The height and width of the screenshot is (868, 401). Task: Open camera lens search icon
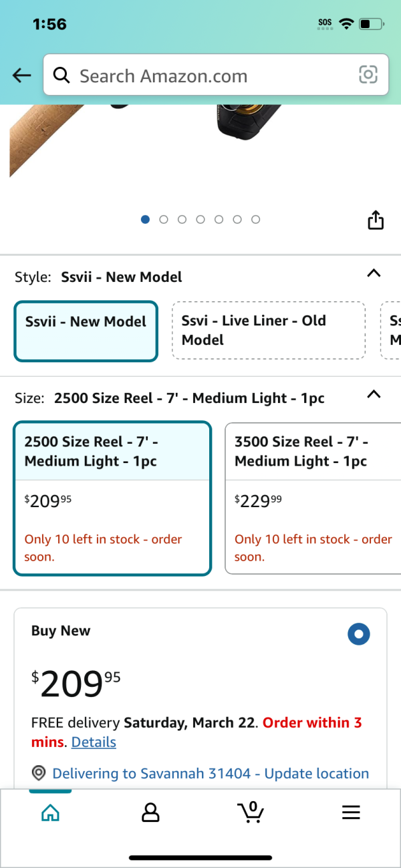click(x=368, y=75)
